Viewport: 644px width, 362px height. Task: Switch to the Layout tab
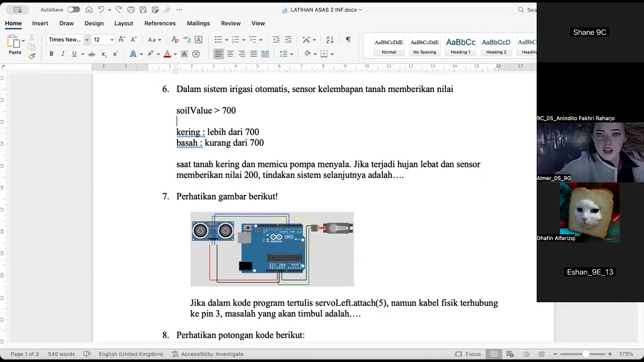(x=124, y=23)
